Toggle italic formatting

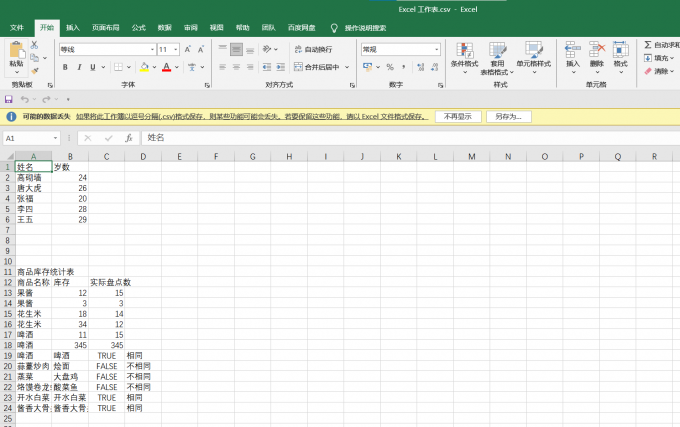(x=79, y=67)
